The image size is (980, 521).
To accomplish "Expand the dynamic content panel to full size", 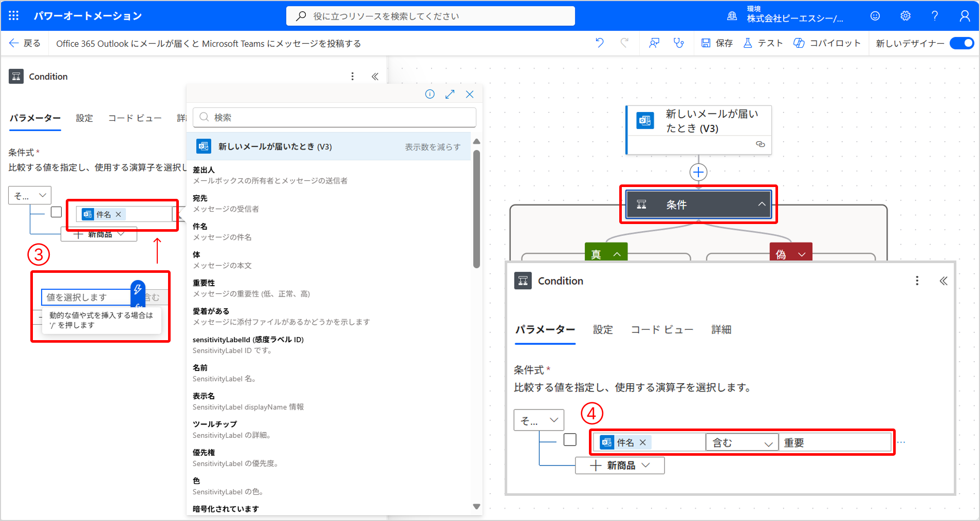I will 450,94.
